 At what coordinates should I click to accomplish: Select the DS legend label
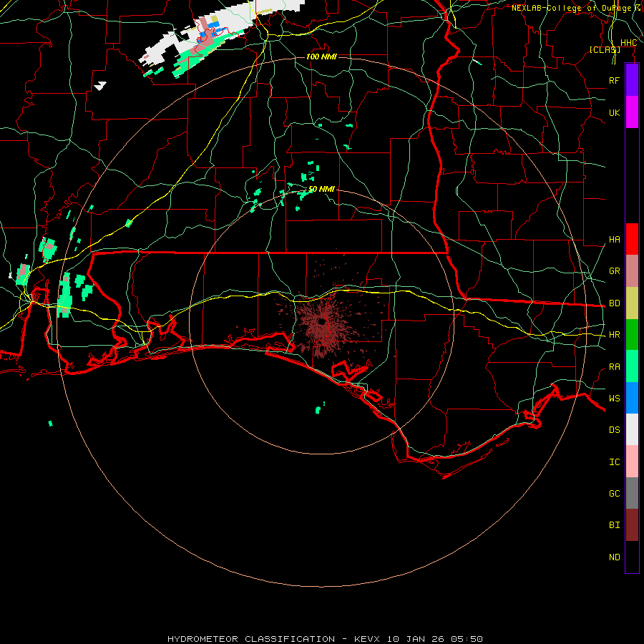click(x=614, y=430)
